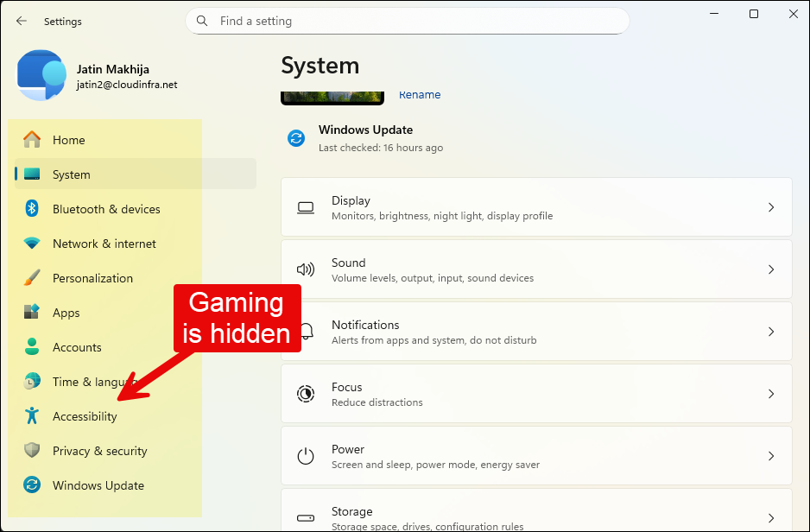Click the Network & internet Wi-Fi icon
Screen dimensions: 810x532
(32, 244)
